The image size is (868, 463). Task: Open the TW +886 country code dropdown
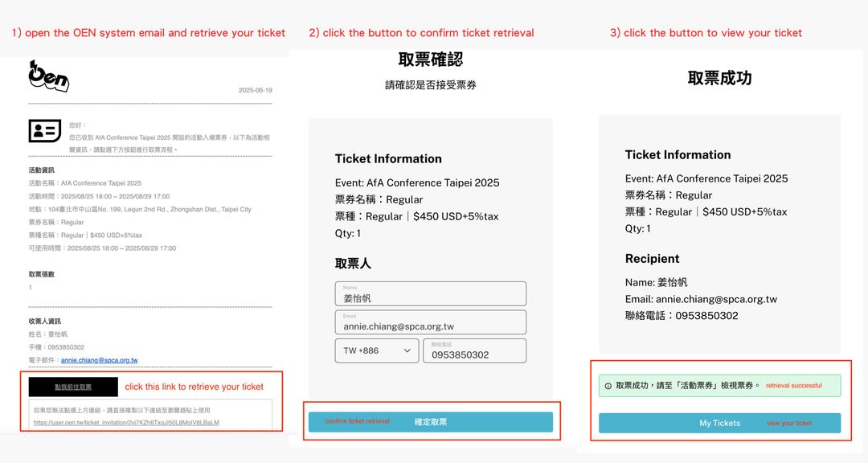(x=376, y=350)
